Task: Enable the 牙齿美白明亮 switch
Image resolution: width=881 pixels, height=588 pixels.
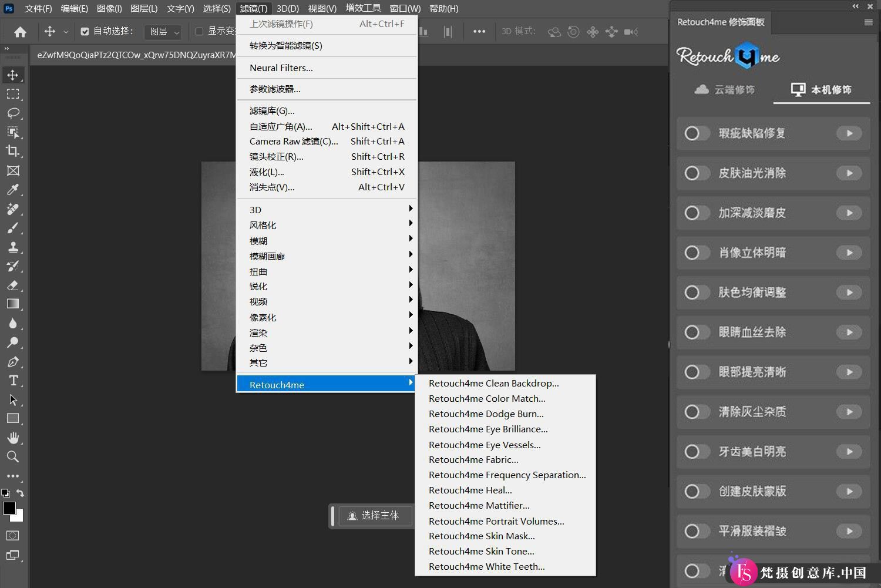Action: pyautogui.click(x=697, y=452)
